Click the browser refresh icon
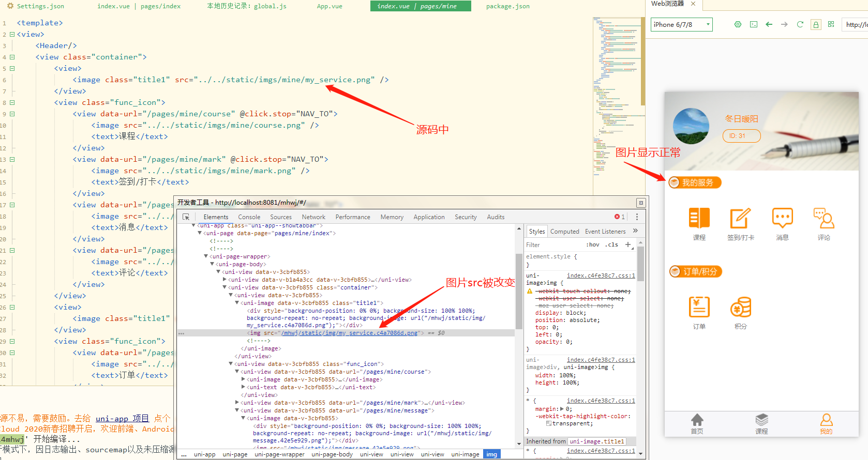Image resolution: width=868 pixels, height=460 pixels. [x=800, y=24]
